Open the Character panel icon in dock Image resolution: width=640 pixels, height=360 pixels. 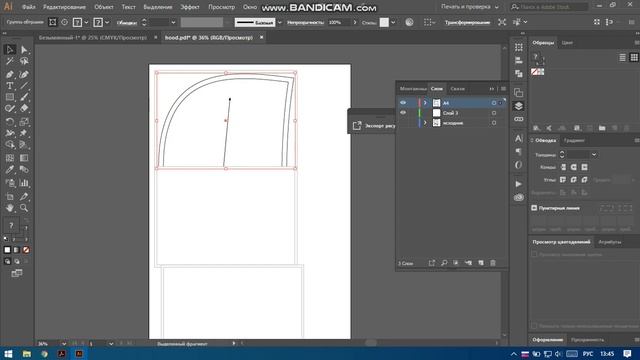(x=518, y=138)
